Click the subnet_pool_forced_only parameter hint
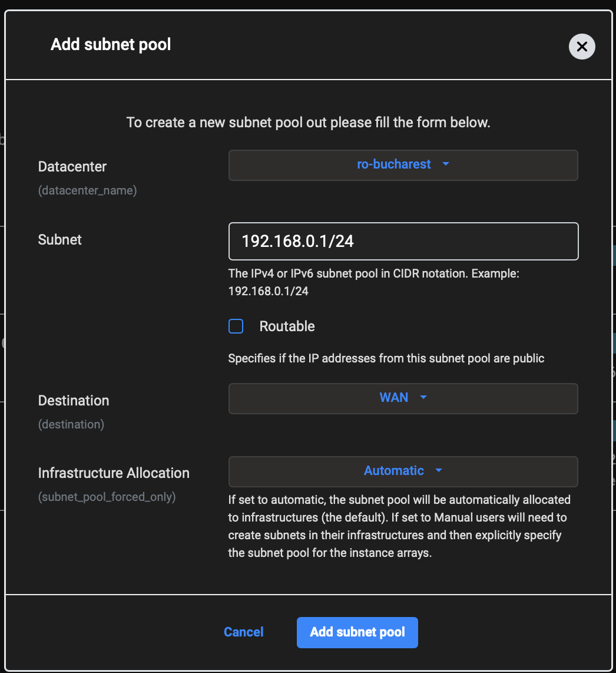The width and height of the screenshot is (616, 673). 107,497
